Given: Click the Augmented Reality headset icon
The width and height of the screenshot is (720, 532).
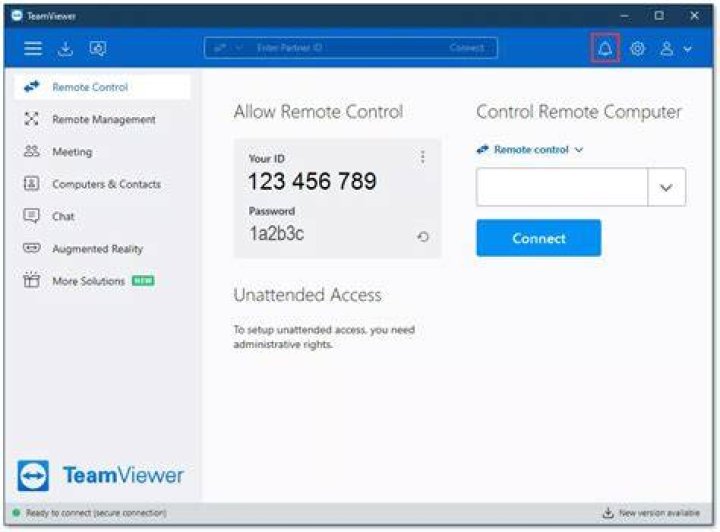Looking at the screenshot, I should click(x=32, y=248).
